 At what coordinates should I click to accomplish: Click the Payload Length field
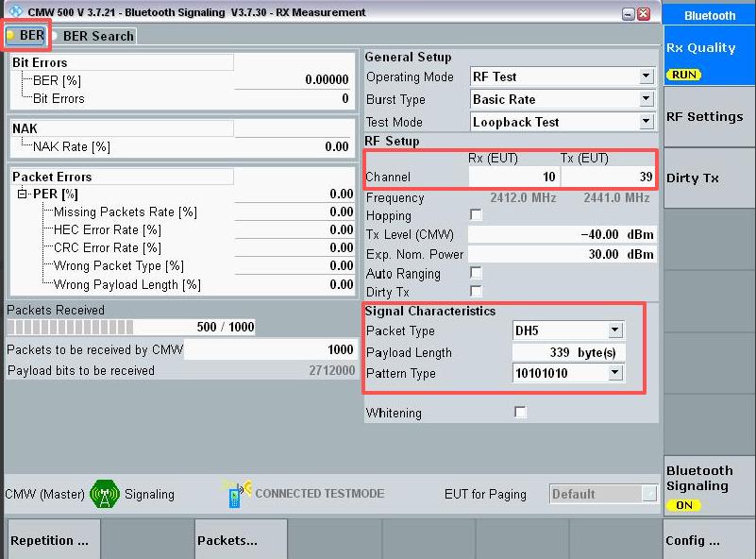click(x=568, y=352)
